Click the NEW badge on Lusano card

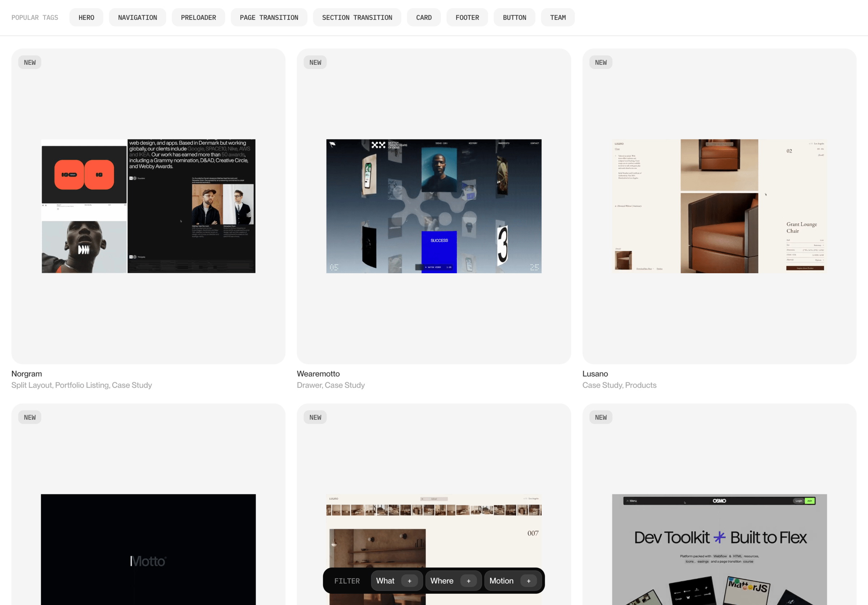[x=600, y=63]
